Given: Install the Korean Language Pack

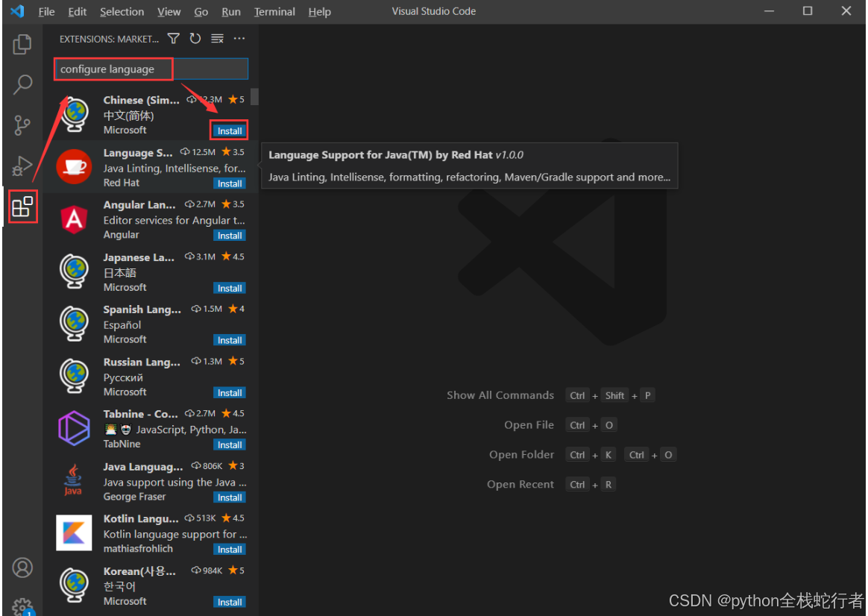Looking at the screenshot, I should (x=229, y=602).
